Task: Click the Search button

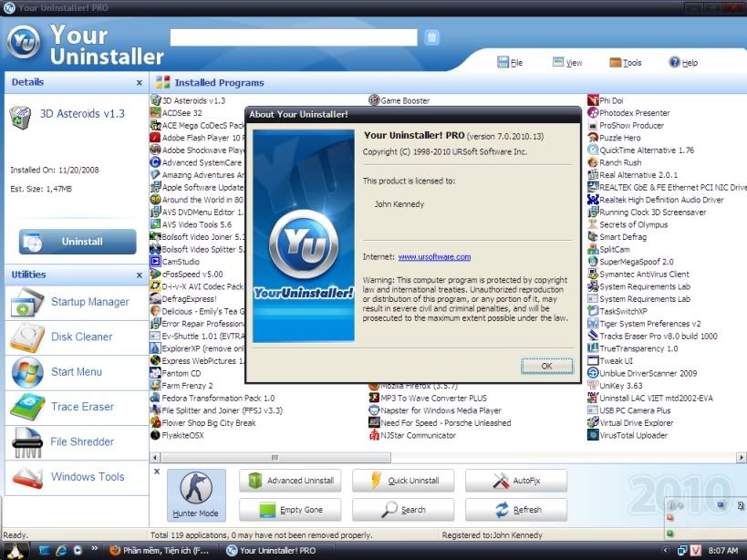Action: tap(403, 510)
